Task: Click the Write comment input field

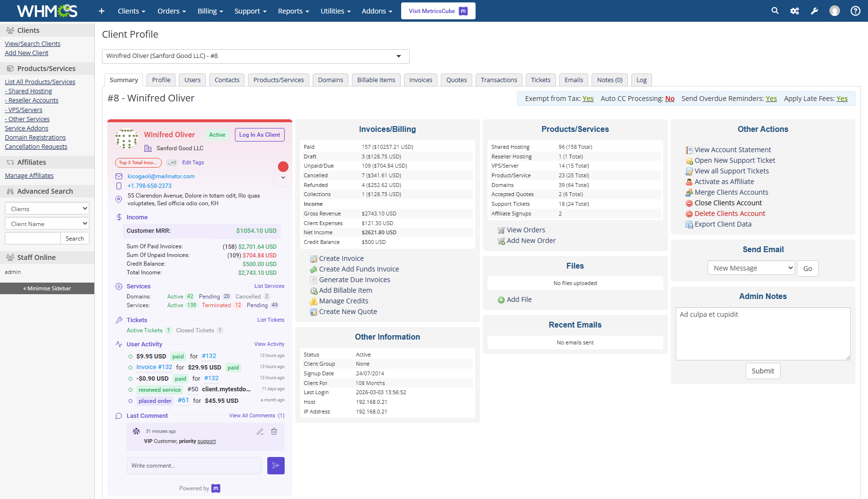Action: coord(193,465)
